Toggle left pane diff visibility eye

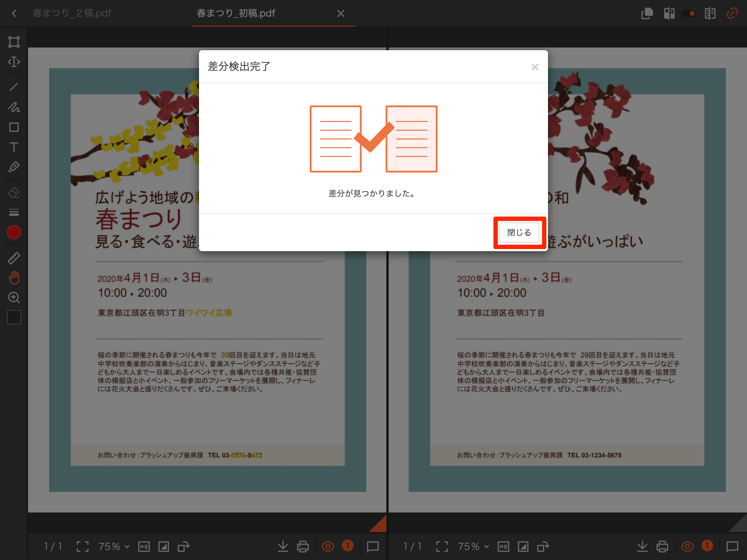(x=328, y=546)
